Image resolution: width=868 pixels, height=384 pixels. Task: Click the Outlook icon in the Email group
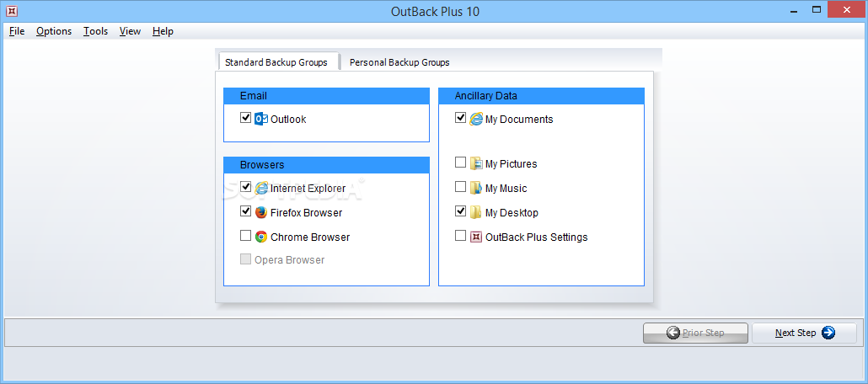pos(261,119)
